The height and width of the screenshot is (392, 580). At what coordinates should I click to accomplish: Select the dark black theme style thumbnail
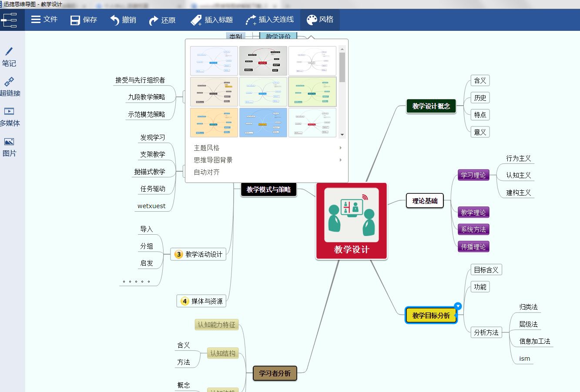click(x=263, y=61)
